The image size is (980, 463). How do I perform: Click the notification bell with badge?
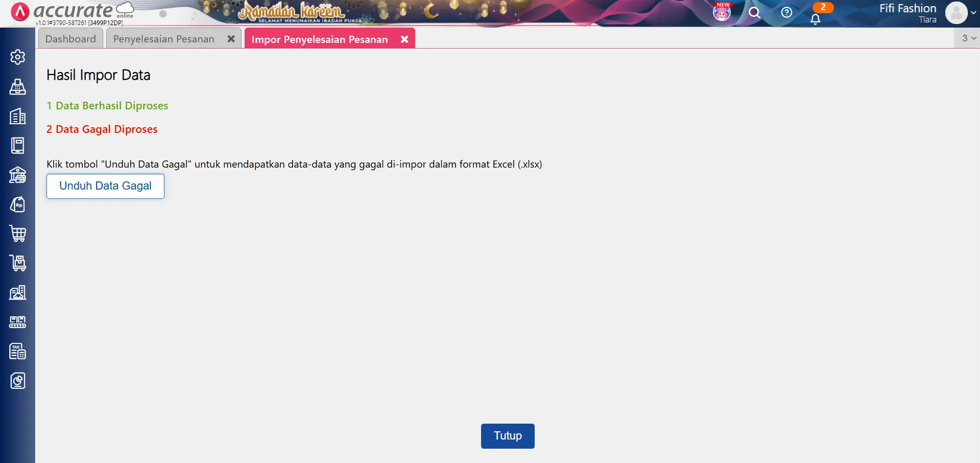coord(816,18)
